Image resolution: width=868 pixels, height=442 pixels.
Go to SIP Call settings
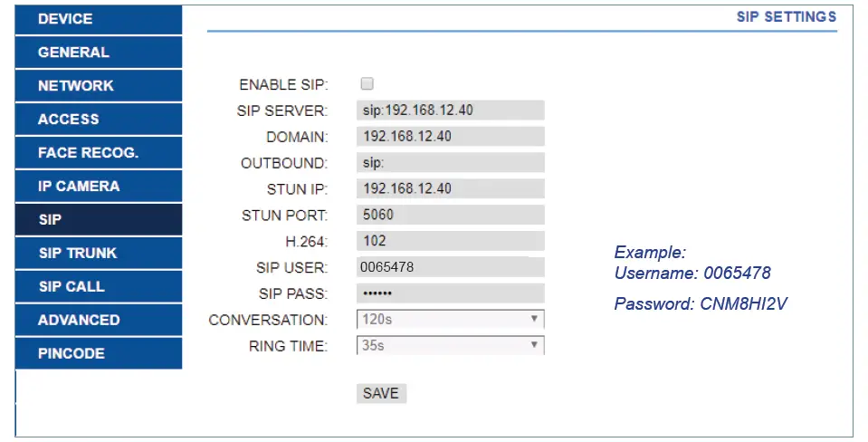[98, 287]
